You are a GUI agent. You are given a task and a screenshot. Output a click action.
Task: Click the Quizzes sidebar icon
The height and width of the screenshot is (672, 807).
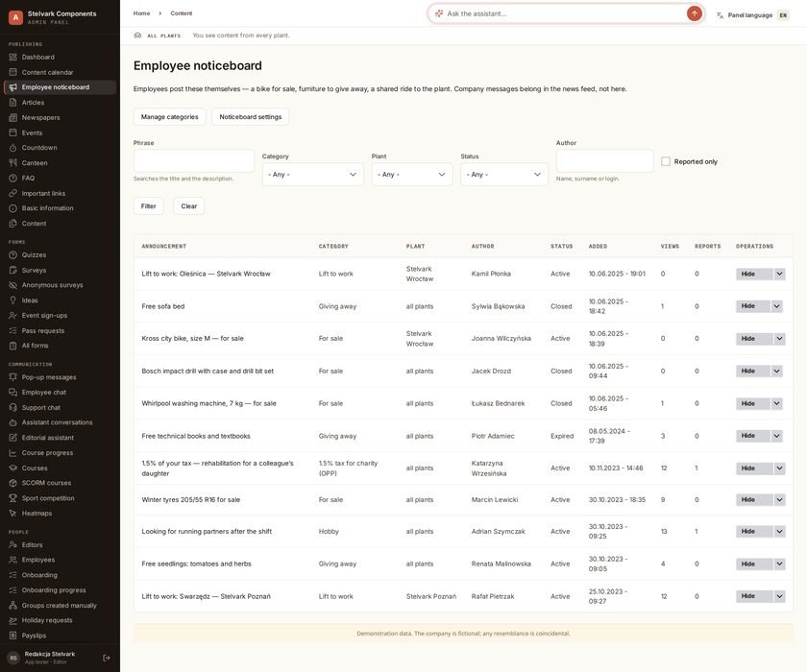coord(12,255)
